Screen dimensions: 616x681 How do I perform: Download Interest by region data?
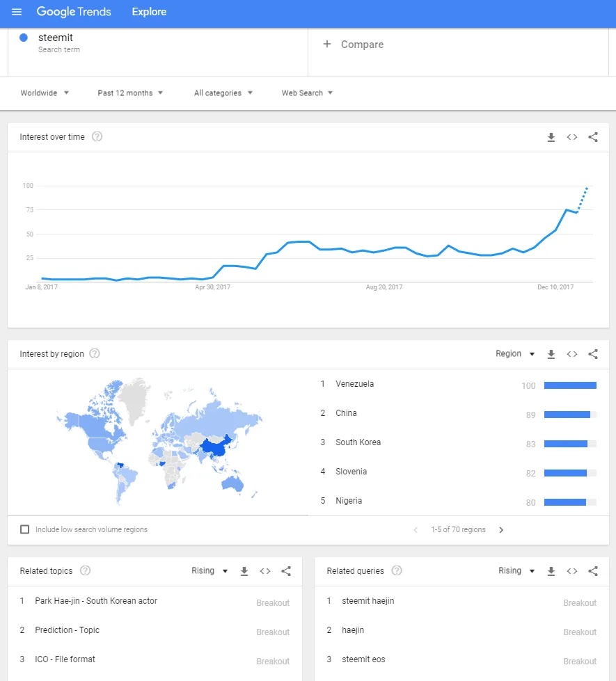point(551,354)
